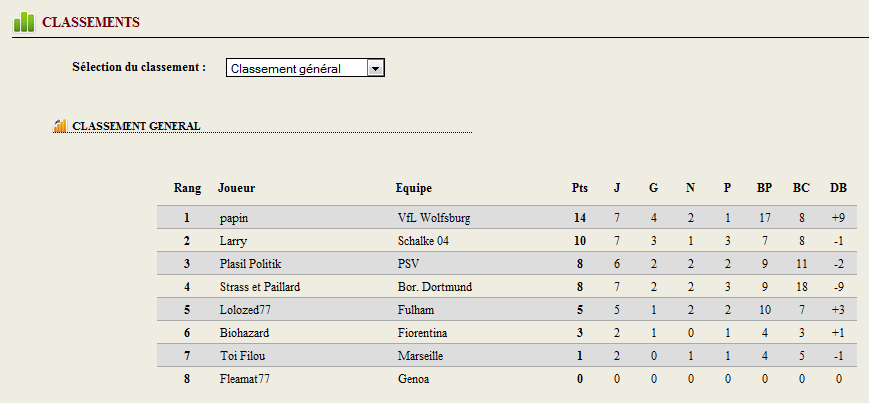This screenshot has width=869, height=403.
Task: Click the CLASSEMENTS page heading
Action: coord(91,23)
